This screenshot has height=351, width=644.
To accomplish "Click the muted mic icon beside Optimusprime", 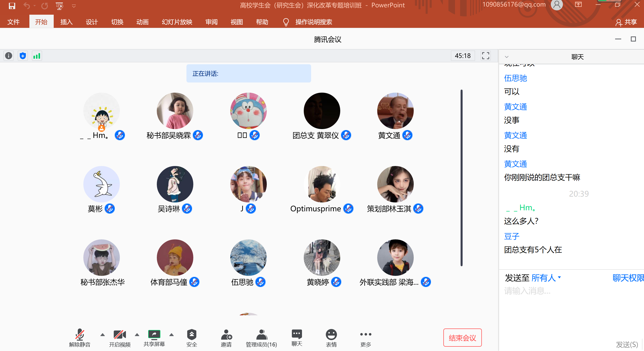I will coord(348,209).
